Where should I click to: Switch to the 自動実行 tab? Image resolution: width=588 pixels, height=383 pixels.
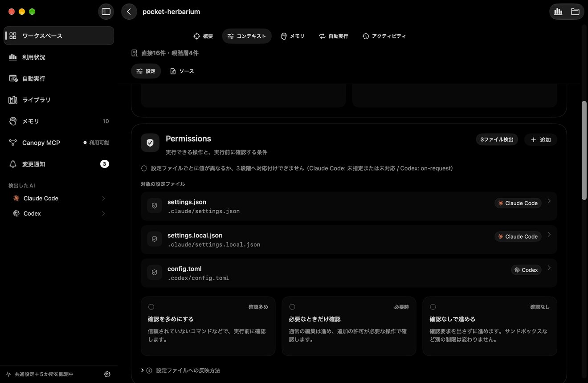click(x=334, y=36)
